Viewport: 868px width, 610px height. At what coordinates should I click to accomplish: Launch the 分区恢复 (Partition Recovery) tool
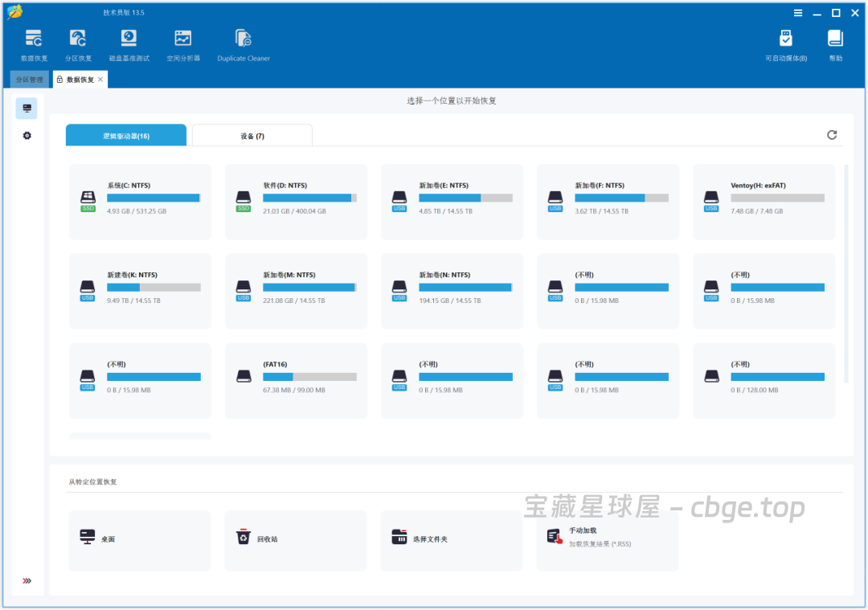click(78, 44)
